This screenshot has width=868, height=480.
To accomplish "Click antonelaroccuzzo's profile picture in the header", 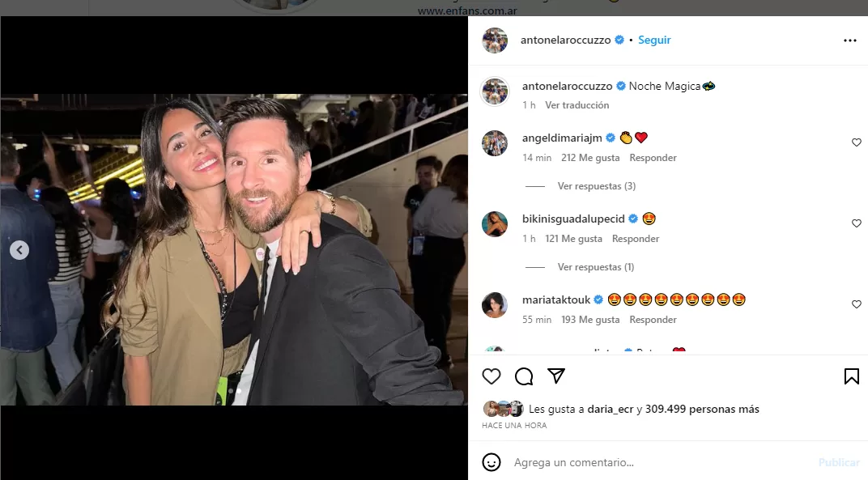I will click(495, 39).
